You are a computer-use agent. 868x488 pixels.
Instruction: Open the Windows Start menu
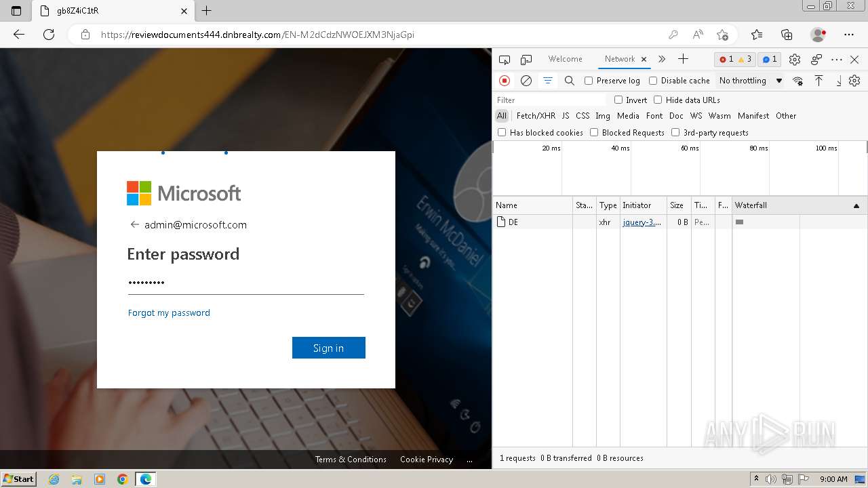[19, 479]
